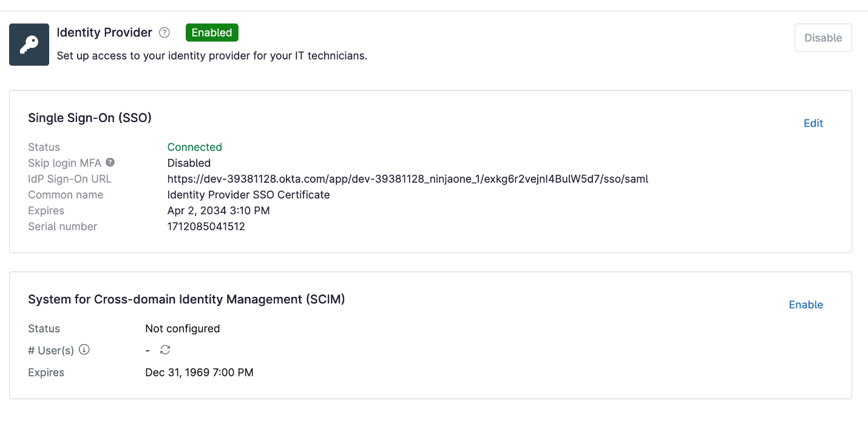This screenshot has height=437, width=868.
Task: Select the serial number 1712085041512
Action: tap(206, 226)
